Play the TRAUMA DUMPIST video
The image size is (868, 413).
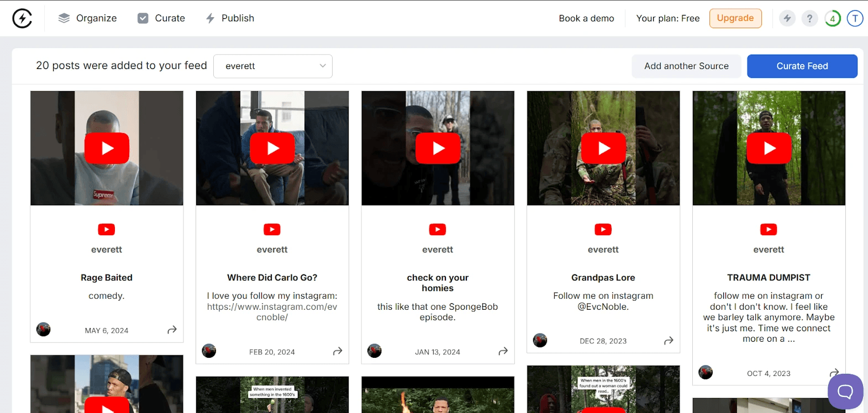pos(769,148)
